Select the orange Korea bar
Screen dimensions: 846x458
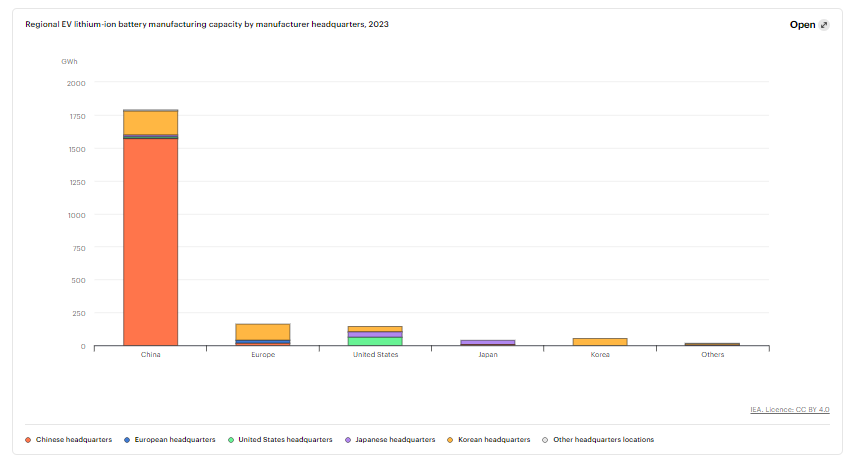click(600, 341)
